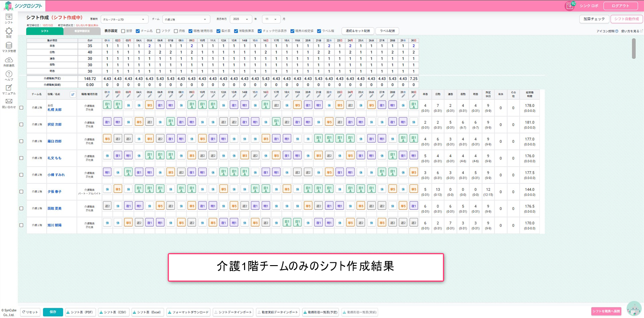644x318 pixels.
Task: Open マスタ管理 database icon
Action: [x=8, y=46]
